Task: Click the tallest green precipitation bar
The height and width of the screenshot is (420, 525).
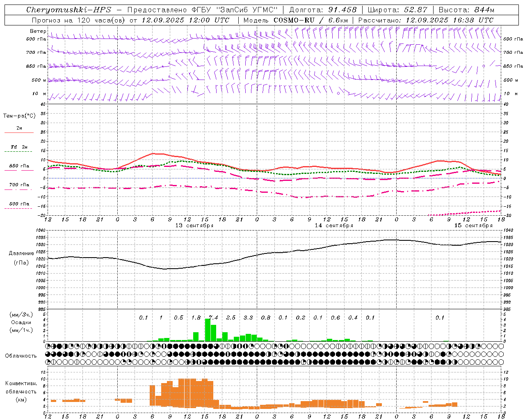Action: pos(208,330)
